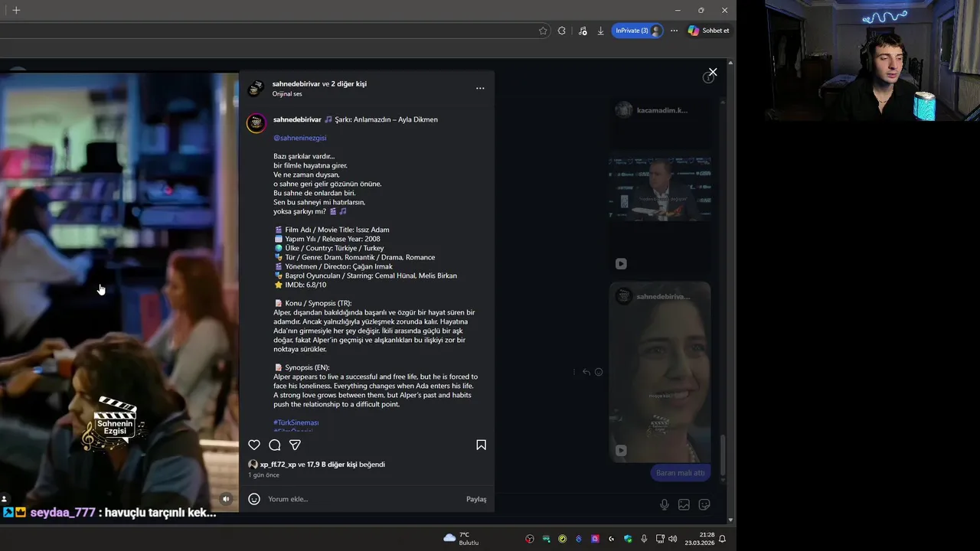Image resolution: width=980 pixels, height=551 pixels.
Task: Save the post with bookmark icon
Action: click(x=481, y=445)
